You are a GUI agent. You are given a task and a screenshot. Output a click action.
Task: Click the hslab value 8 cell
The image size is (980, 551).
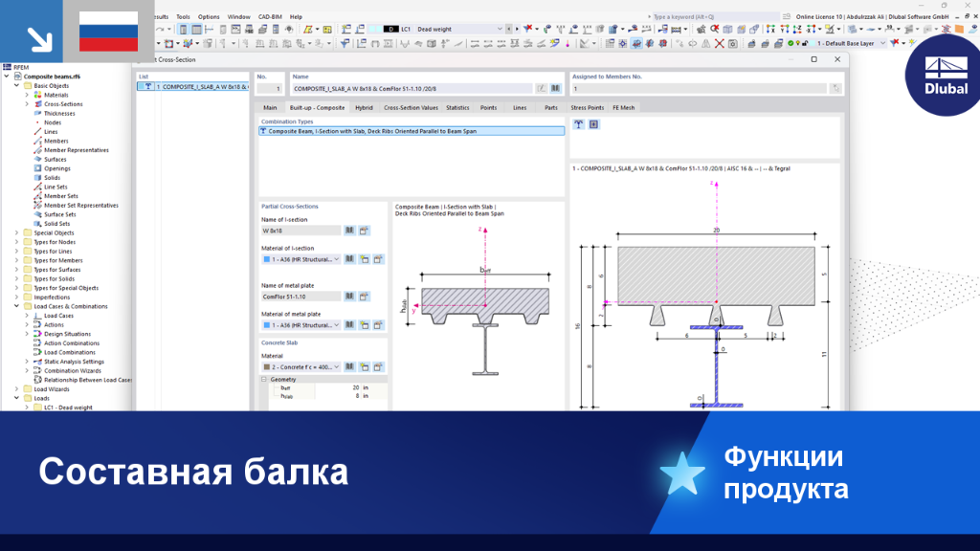(x=338, y=396)
